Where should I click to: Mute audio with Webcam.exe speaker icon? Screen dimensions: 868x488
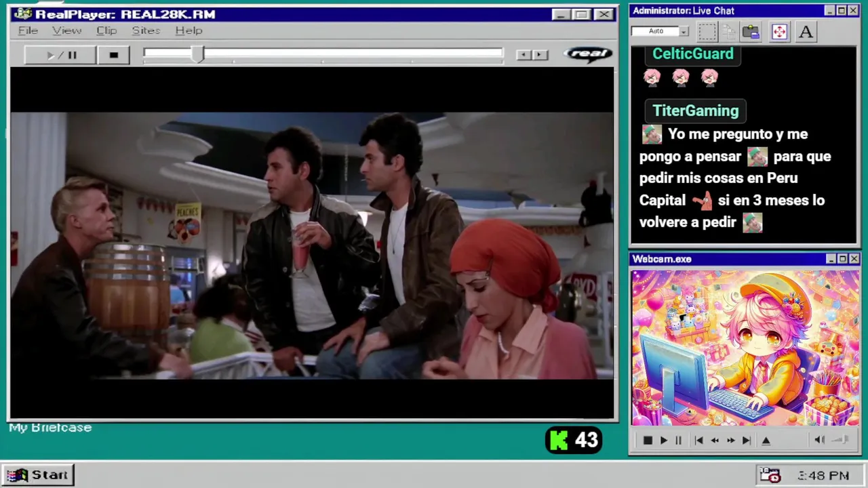click(x=819, y=441)
